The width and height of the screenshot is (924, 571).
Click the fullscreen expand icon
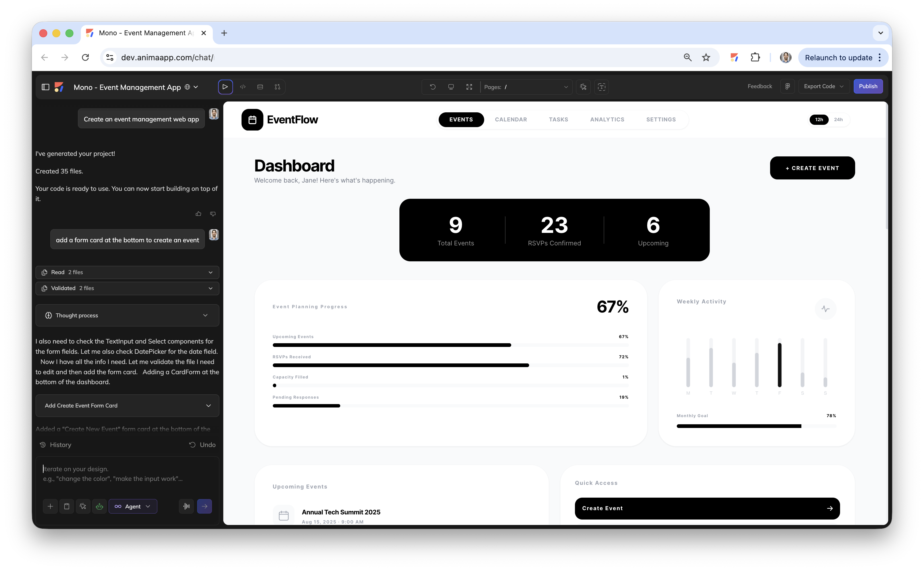point(469,87)
